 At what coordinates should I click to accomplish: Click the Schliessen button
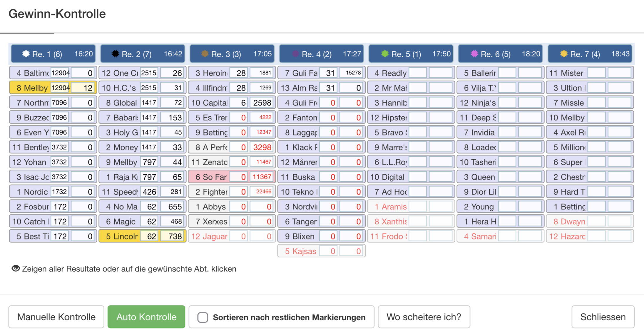[603, 317]
